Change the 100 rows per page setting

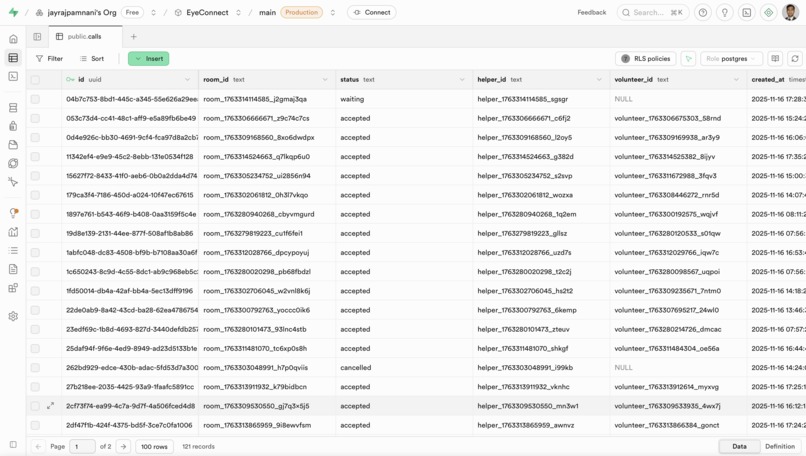pyautogui.click(x=154, y=446)
